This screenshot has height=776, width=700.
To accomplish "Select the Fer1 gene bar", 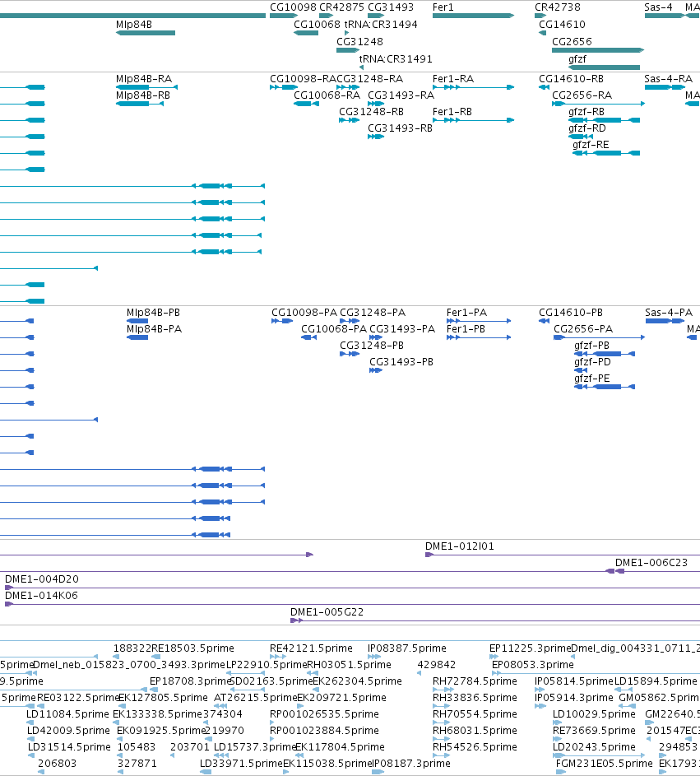I will 473,16.
